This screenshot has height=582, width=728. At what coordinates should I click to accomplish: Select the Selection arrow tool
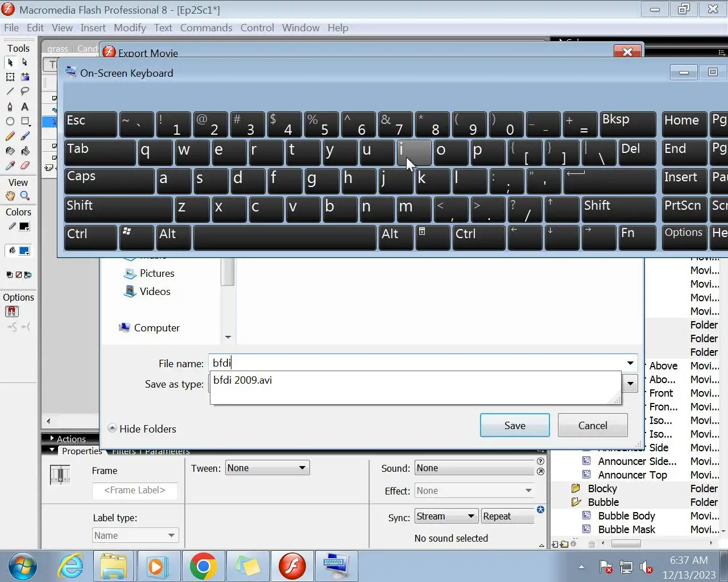point(10,62)
